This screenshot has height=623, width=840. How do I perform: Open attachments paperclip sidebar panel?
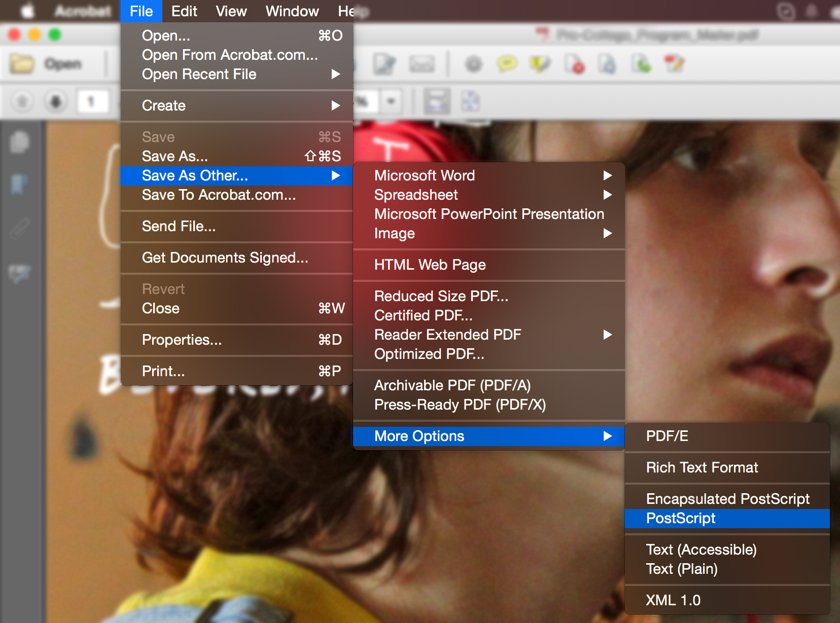[x=19, y=229]
